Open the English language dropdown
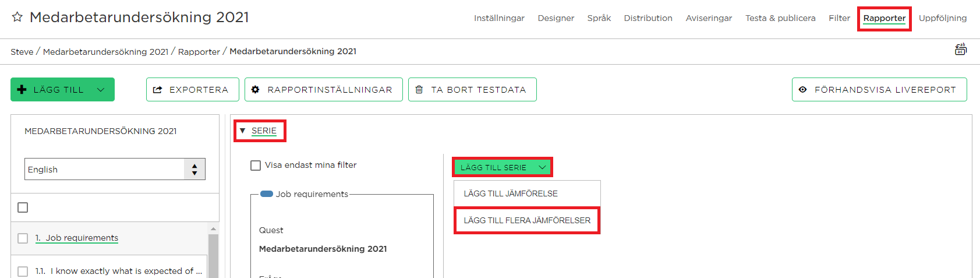 115,169
